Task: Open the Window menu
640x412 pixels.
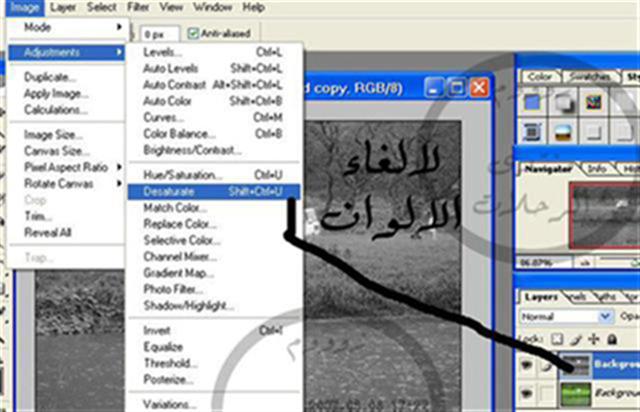Action: click(213, 7)
